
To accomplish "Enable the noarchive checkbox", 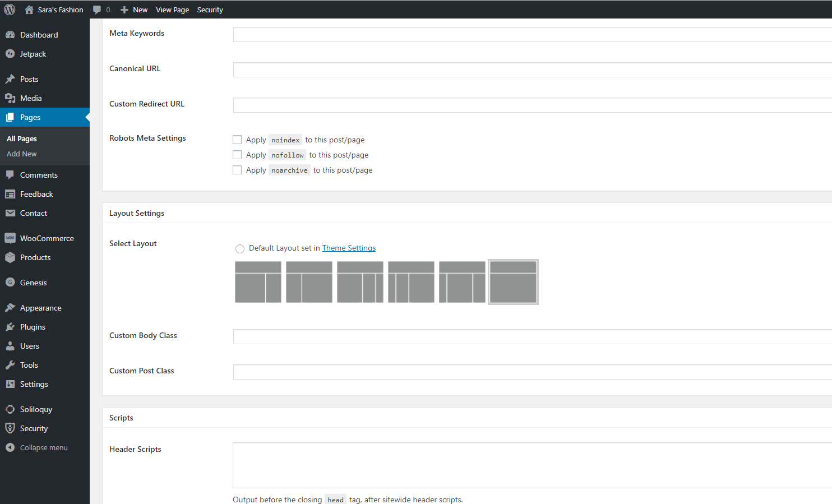I will point(237,170).
